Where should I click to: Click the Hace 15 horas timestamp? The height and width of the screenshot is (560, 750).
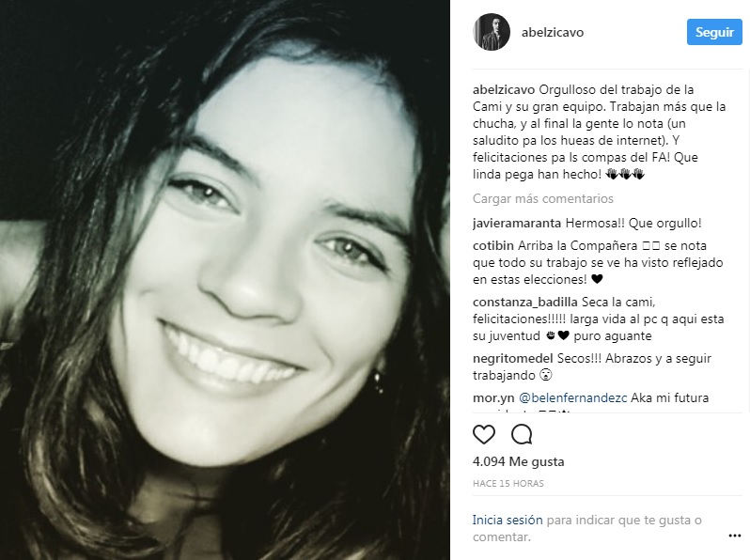[x=508, y=484]
